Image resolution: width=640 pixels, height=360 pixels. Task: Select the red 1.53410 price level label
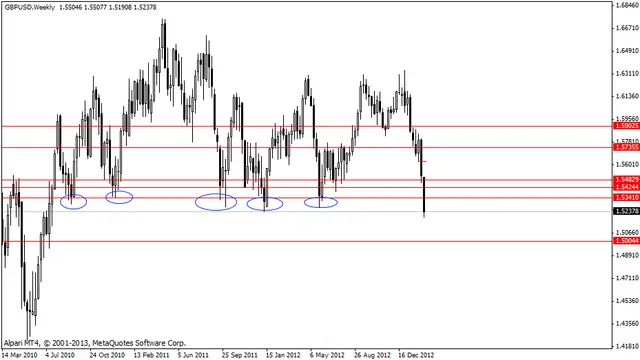(x=627, y=198)
